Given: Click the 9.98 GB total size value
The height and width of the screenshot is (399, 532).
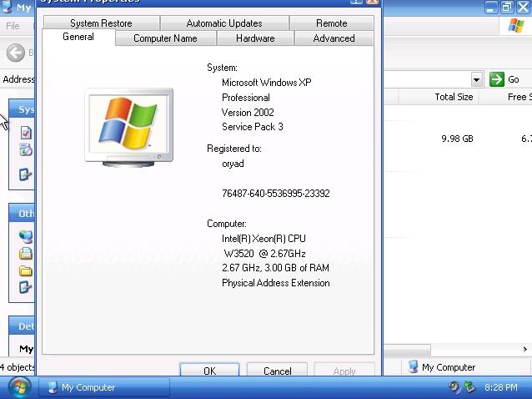Looking at the screenshot, I should click(x=457, y=139).
